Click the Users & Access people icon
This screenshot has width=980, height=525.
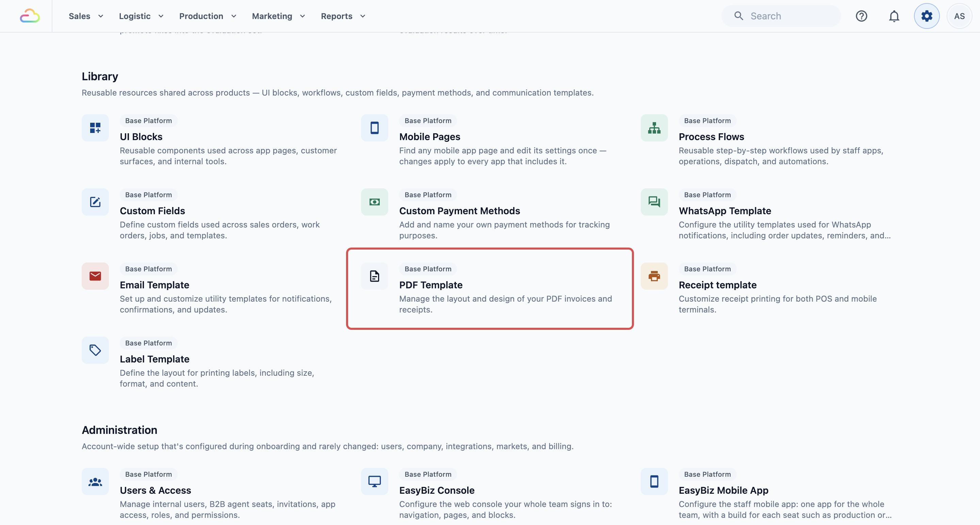[x=95, y=481]
